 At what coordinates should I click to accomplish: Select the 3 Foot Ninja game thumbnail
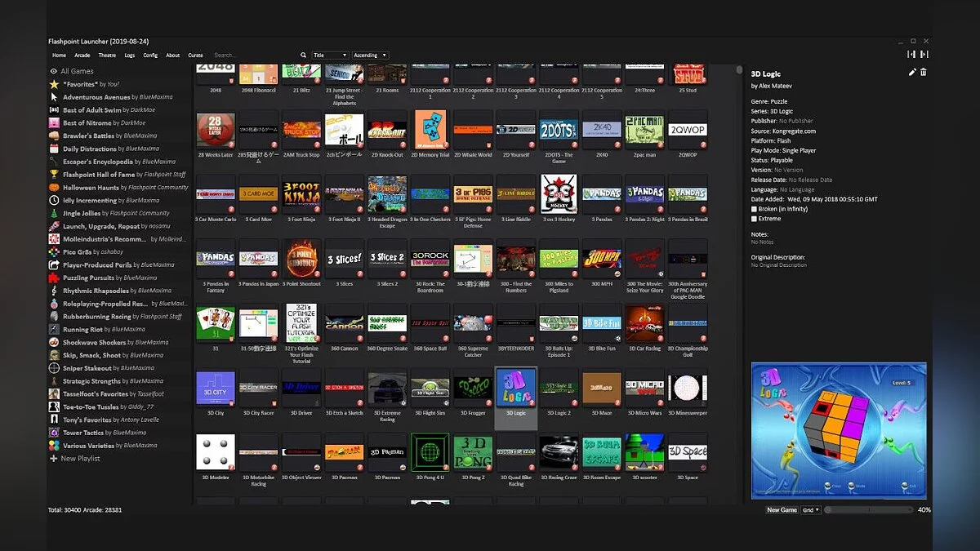coord(302,194)
